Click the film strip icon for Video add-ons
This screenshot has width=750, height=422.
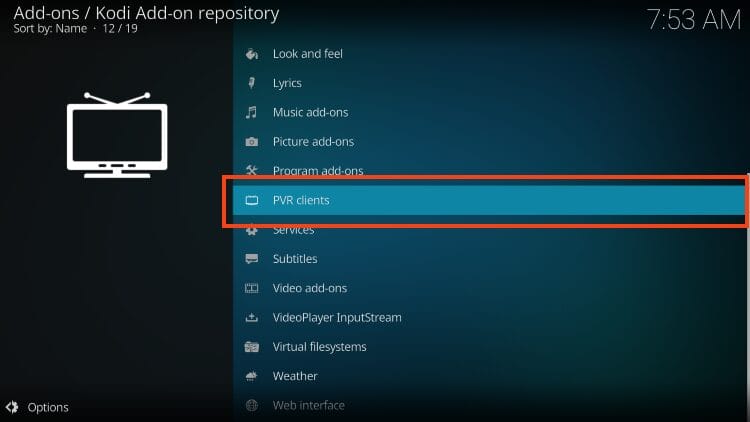pyautogui.click(x=252, y=288)
